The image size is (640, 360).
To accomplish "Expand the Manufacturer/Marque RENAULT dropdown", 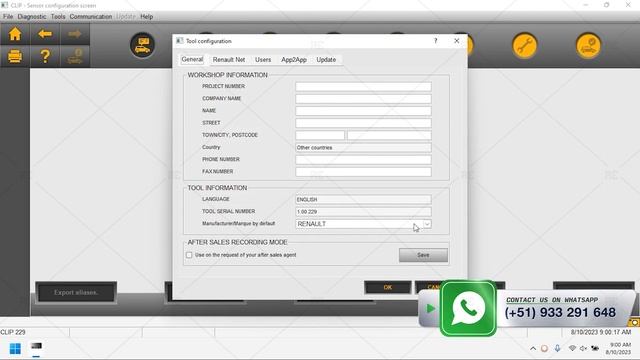I will click(x=427, y=224).
